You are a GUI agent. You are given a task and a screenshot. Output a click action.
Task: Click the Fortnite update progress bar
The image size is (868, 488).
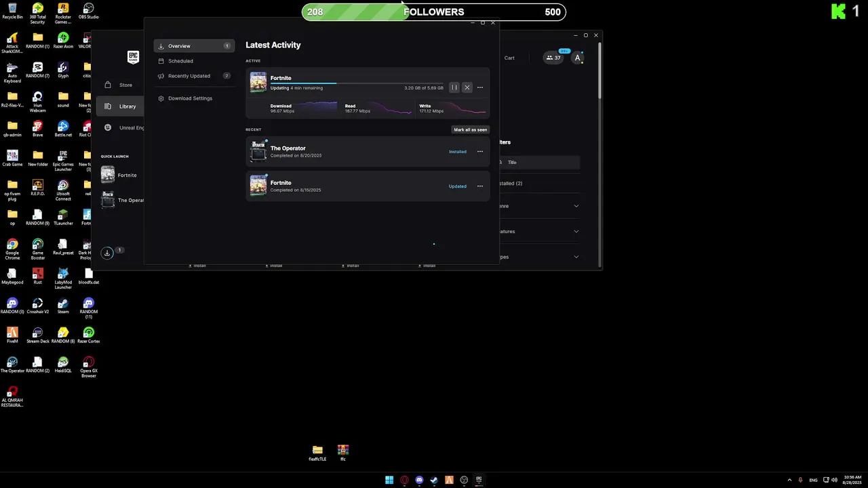[357, 83]
